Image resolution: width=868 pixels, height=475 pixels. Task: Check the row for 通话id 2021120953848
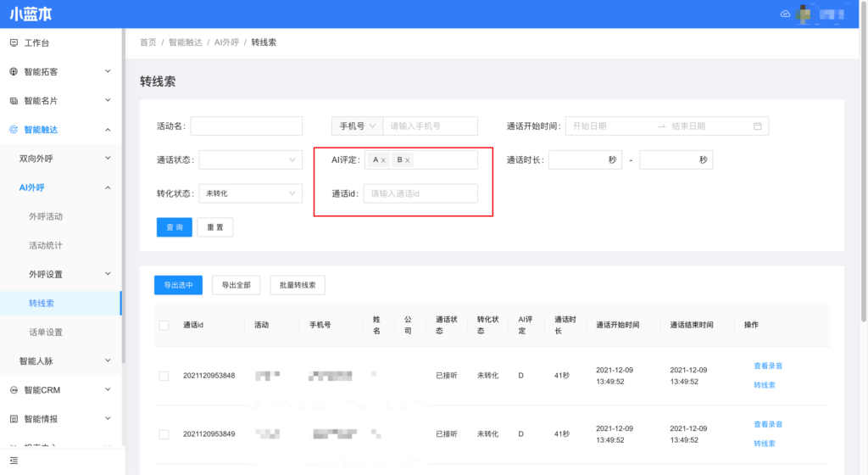pos(164,376)
